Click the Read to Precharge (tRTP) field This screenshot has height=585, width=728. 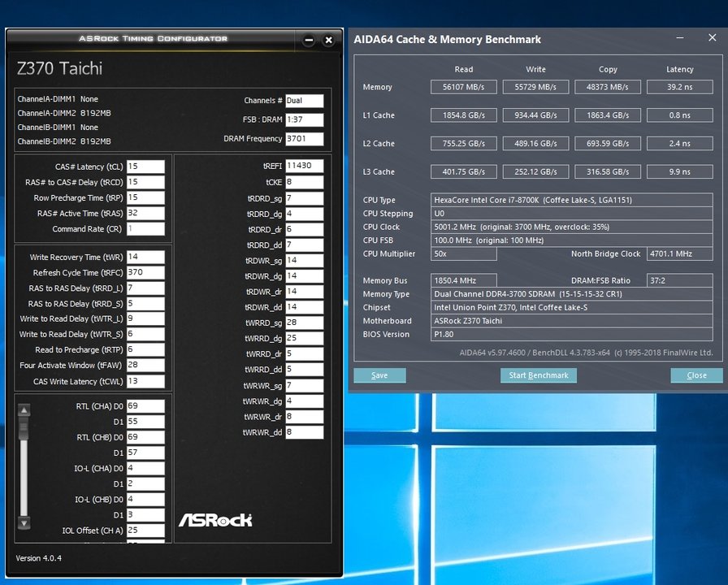[145, 349]
